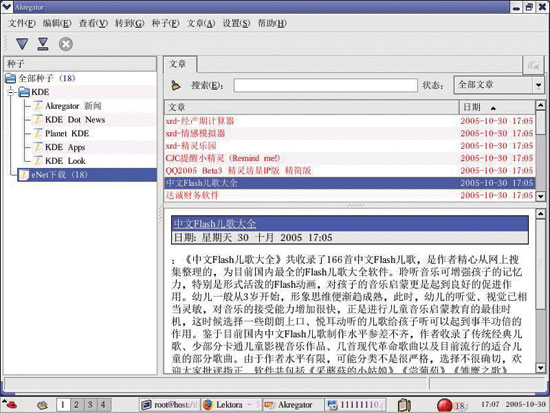This screenshot has height=413, width=550.
Task: Click the 全部种子 folder icon
Action: [11, 78]
